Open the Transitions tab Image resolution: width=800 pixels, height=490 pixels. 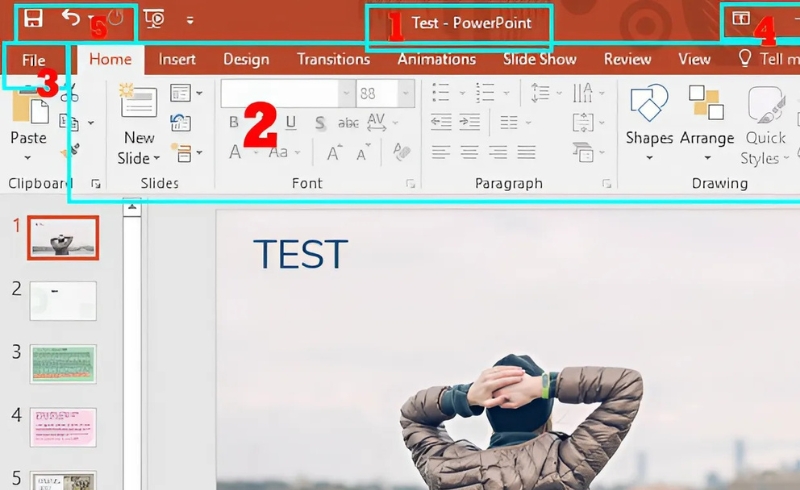[334, 59]
